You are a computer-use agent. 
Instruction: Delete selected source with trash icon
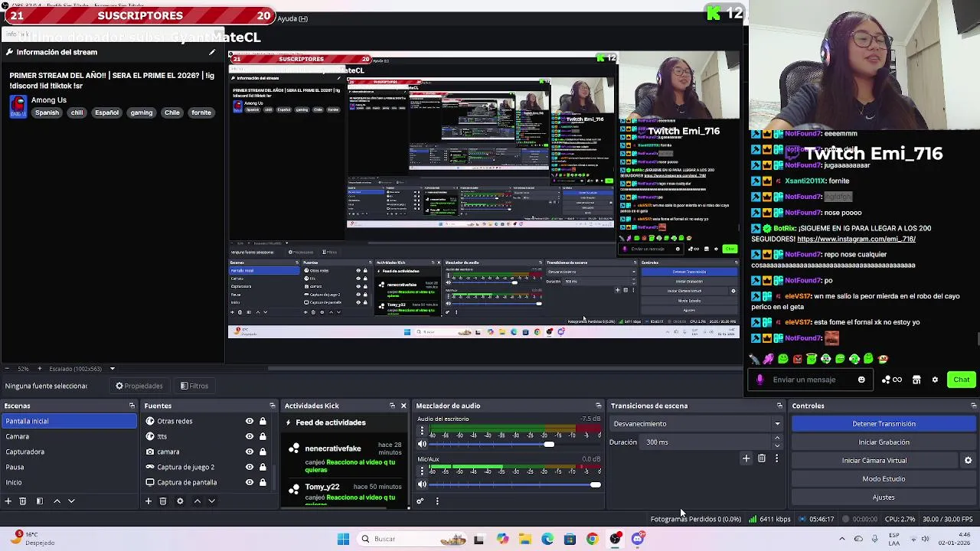click(163, 501)
